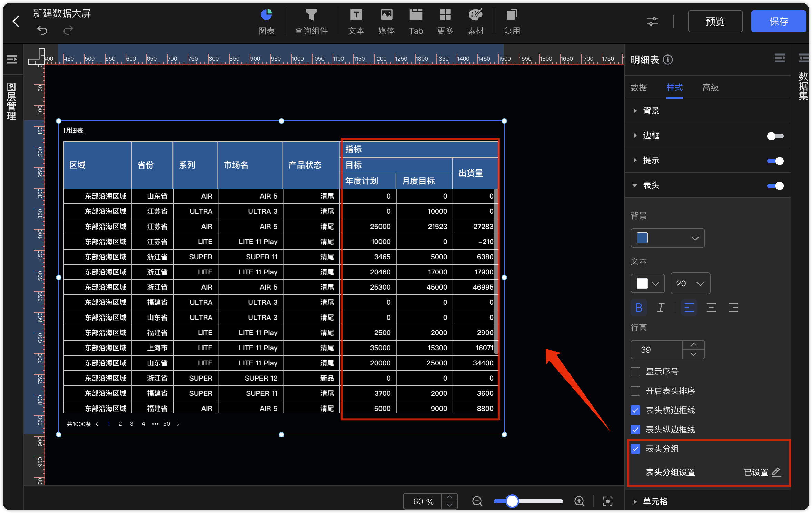Uncheck the 表头分组 checkbox

point(635,449)
